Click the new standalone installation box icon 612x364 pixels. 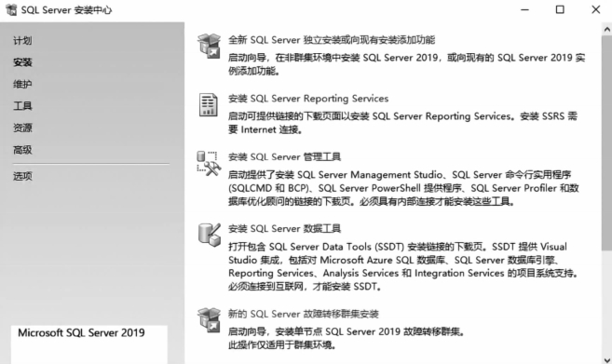pyautogui.click(x=209, y=46)
